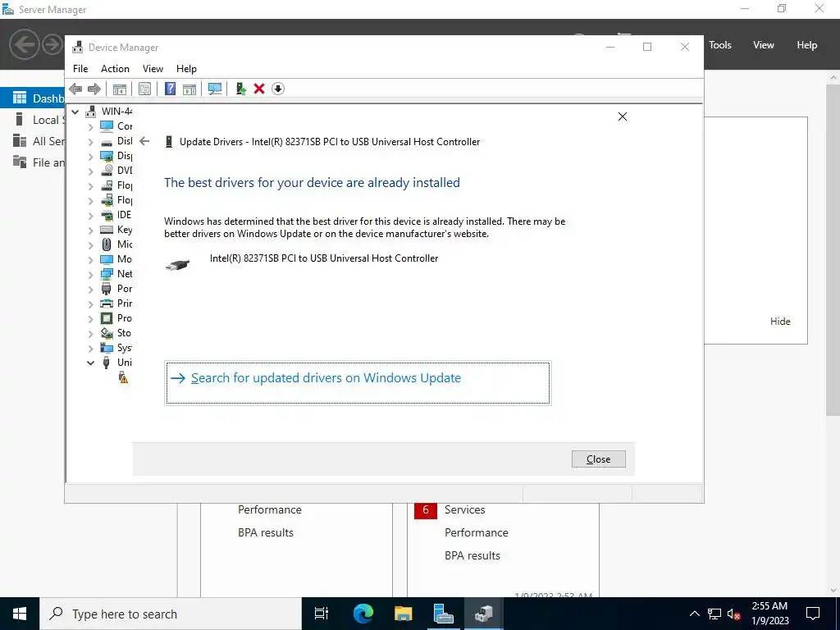The height and width of the screenshot is (630, 840).
Task: Collapse the Universal Serial Bus controllers node
Action: pyautogui.click(x=90, y=363)
